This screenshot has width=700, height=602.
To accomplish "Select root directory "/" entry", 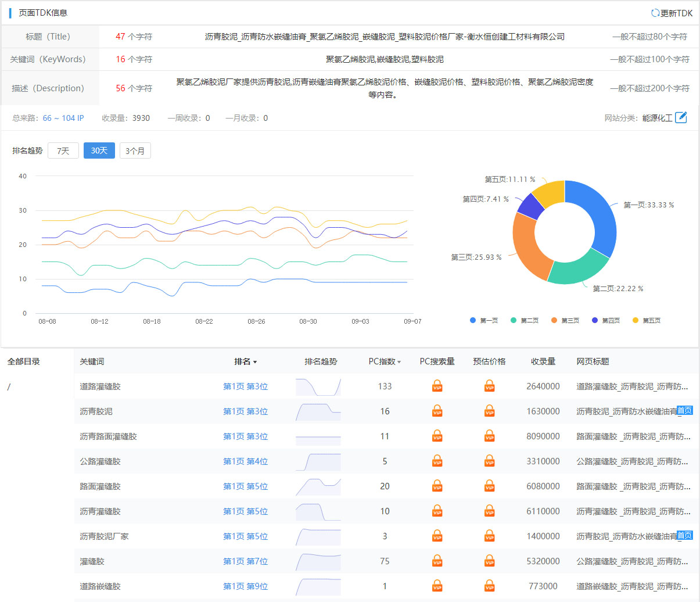I will coord(9,386).
